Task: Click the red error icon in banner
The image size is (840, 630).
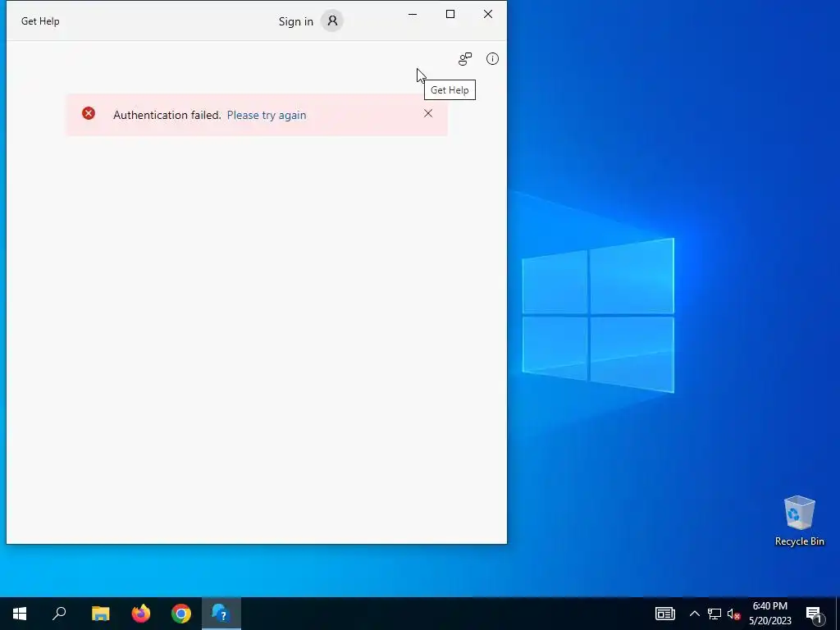Action: pyautogui.click(x=89, y=113)
